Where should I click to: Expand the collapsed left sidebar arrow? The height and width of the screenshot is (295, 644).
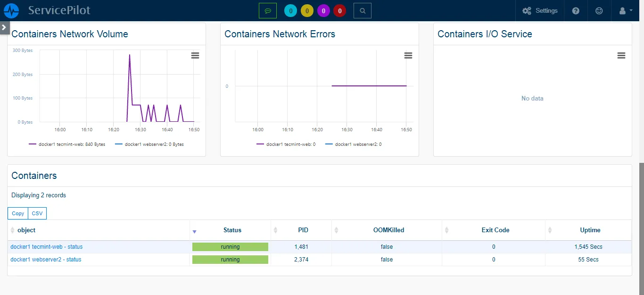pyautogui.click(x=5, y=27)
